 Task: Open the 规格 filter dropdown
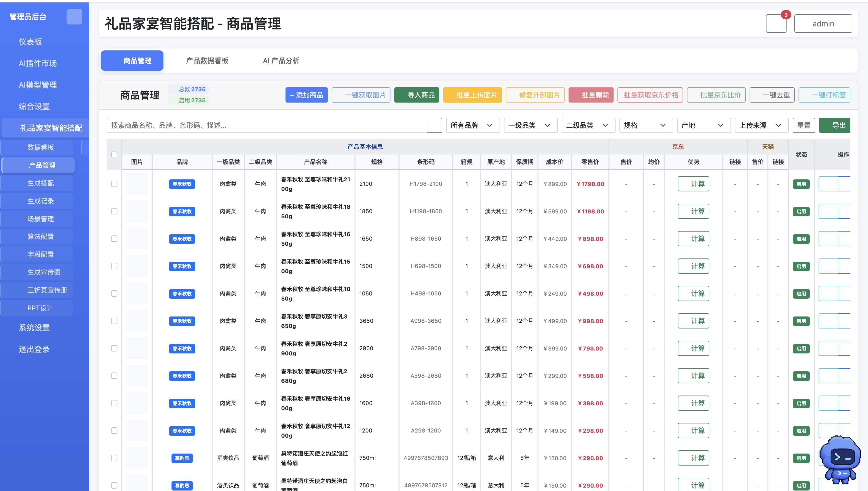tap(646, 125)
